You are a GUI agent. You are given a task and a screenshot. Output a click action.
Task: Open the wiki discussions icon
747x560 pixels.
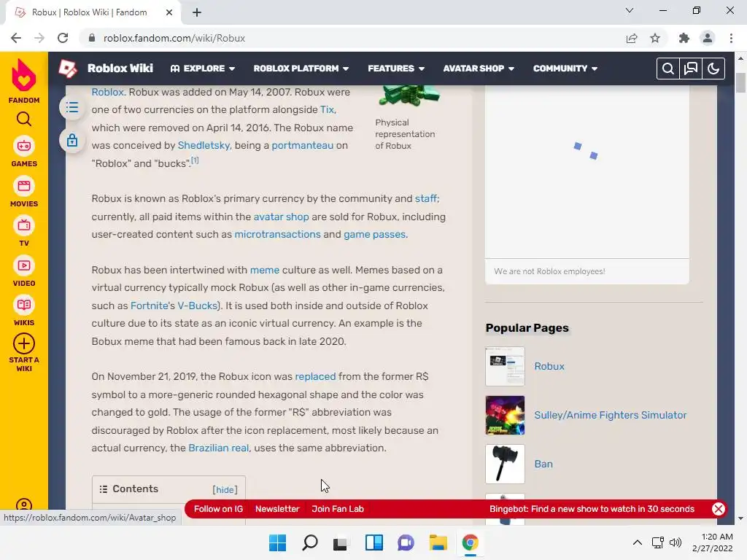tap(691, 69)
